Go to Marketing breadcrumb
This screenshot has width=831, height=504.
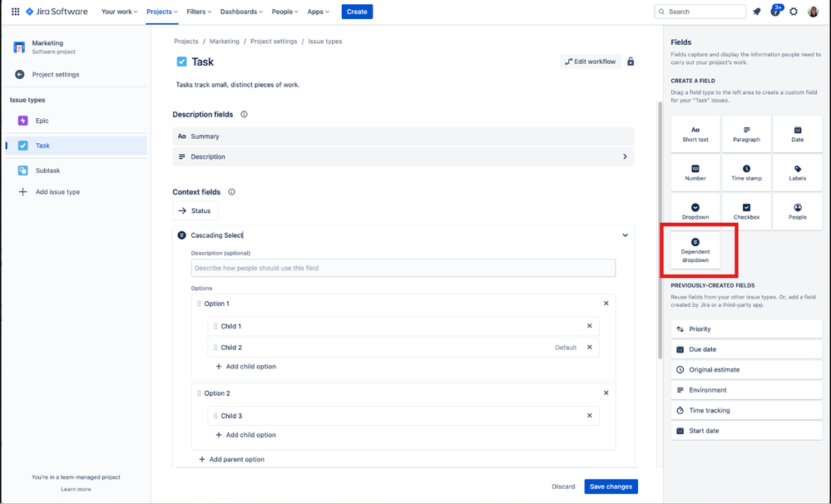pos(225,42)
